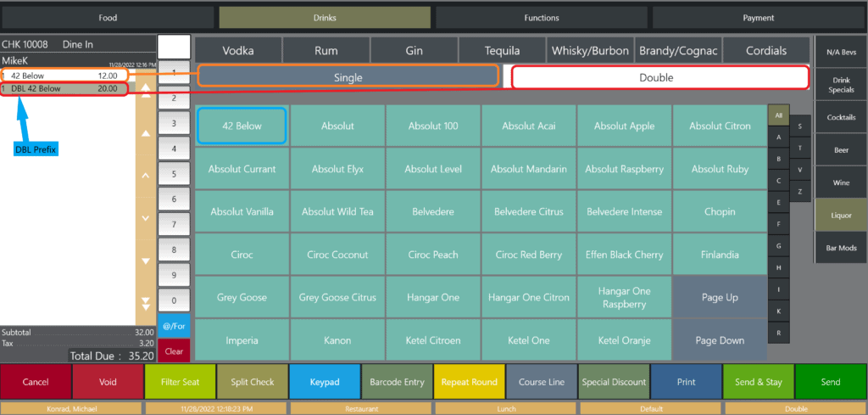This screenshot has width=868, height=415.
Task: Open the Keypad function
Action: click(325, 382)
